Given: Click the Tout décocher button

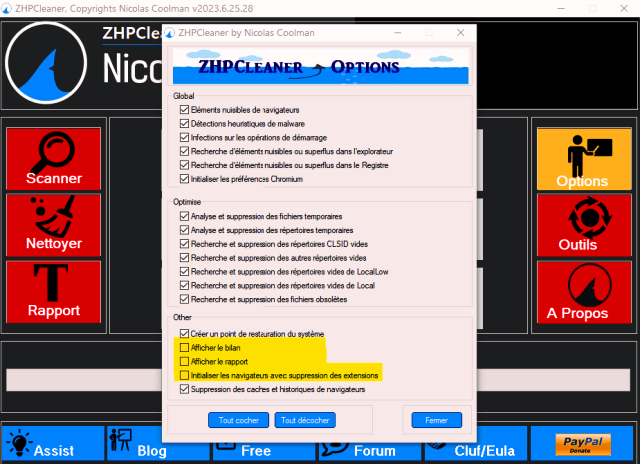Looking at the screenshot, I should click(305, 420).
